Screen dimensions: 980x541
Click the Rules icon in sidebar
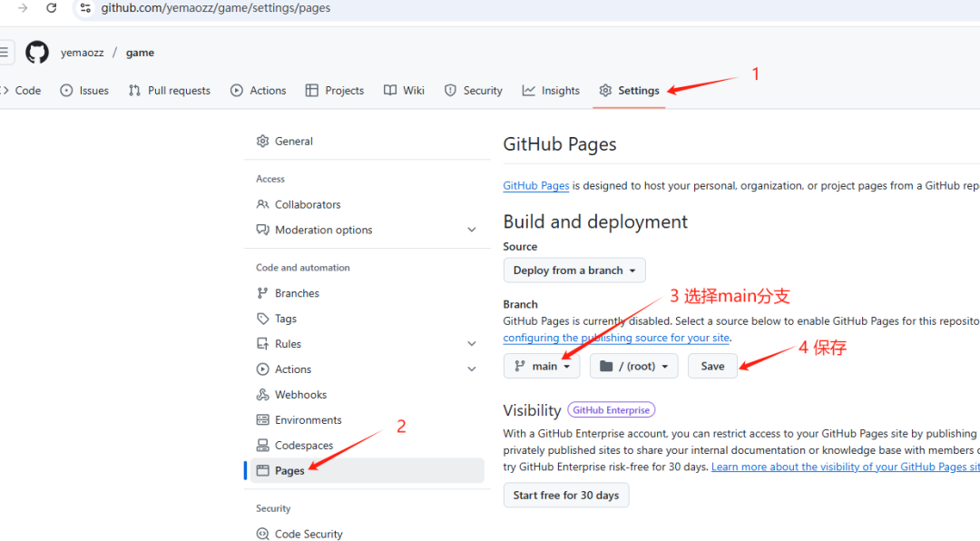pyautogui.click(x=262, y=344)
